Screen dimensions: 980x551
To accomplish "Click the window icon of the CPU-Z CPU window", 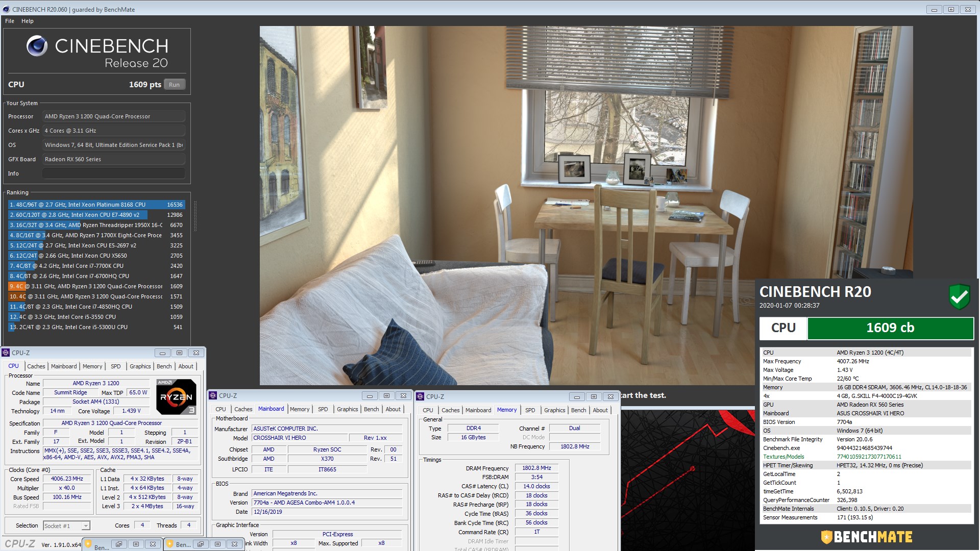I will coord(6,353).
